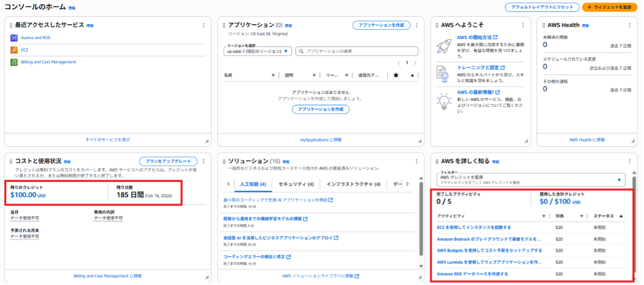This screenshot has height=285, width=644.
Task: Click drag handle of コストと使用状況 widget
Action: tap(11, 161)
